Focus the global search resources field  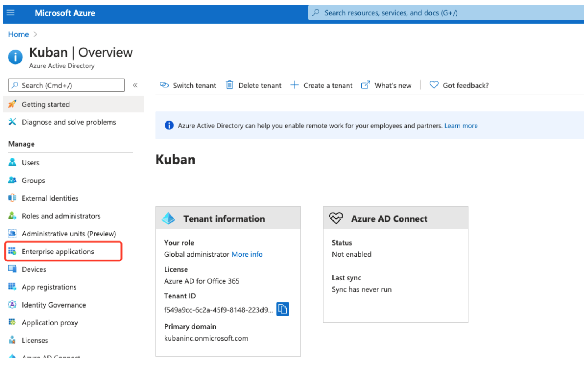pyautogui.click(x=446, y=13)
